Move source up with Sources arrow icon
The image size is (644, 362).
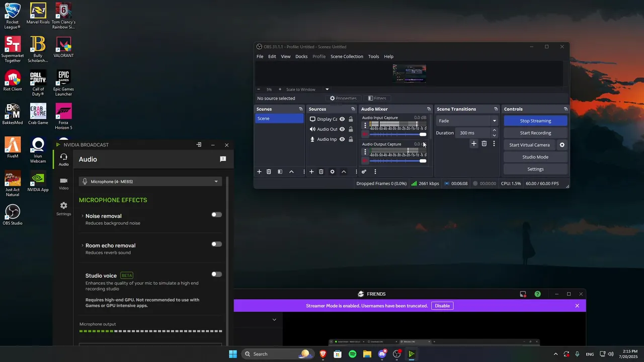coord(344,172)
